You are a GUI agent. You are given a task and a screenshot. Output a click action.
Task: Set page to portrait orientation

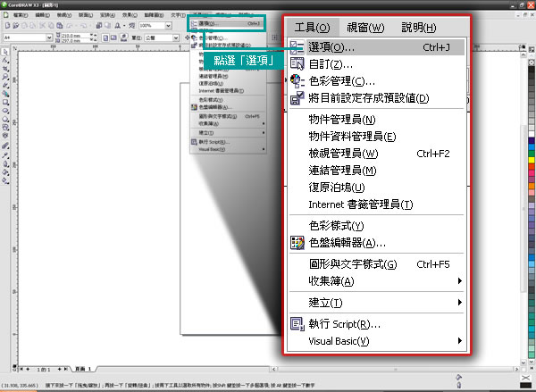click(x=105, y=38)
